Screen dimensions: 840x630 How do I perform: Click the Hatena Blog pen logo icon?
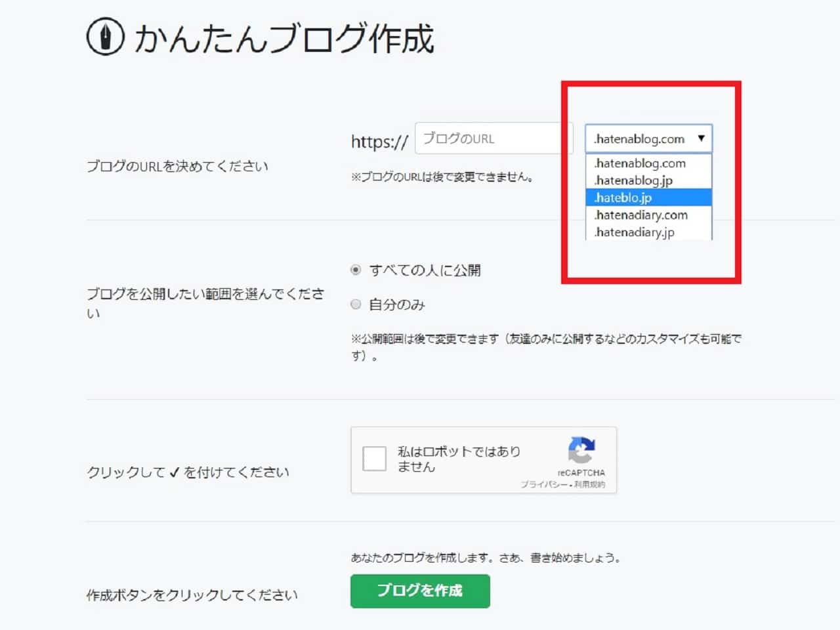click(105, 37)
